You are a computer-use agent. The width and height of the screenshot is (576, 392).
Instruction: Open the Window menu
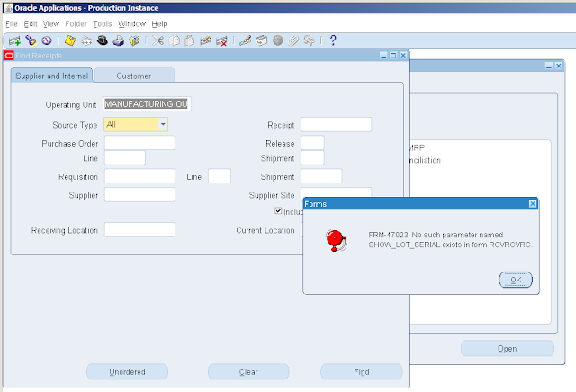[x=132, y=24]
